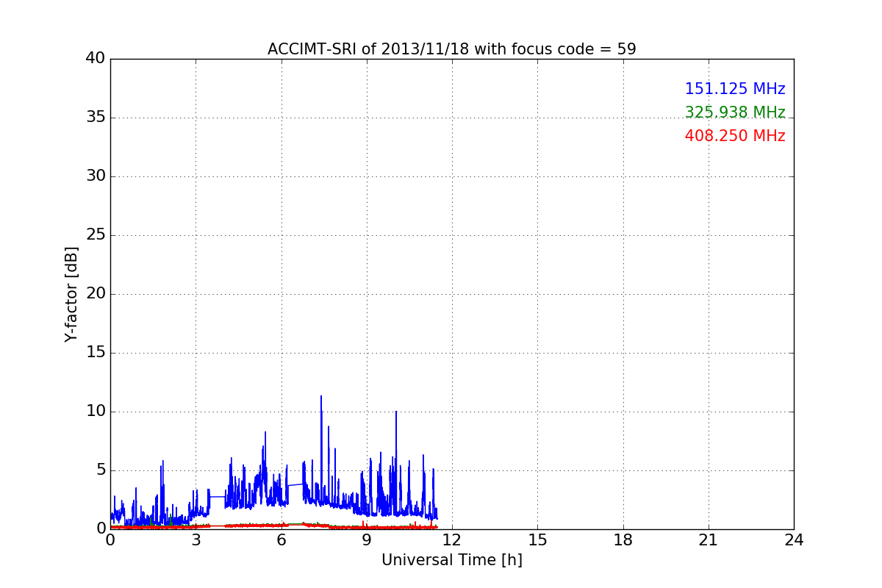Viewport: 882px width, 588px height.
Task: Click the x-axis tick label '24'
Action: click(794, 540)
